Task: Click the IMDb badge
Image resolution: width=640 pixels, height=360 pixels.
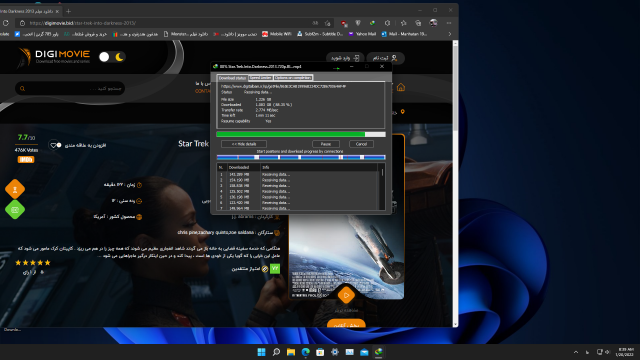Action: click(x=26, y=160)
